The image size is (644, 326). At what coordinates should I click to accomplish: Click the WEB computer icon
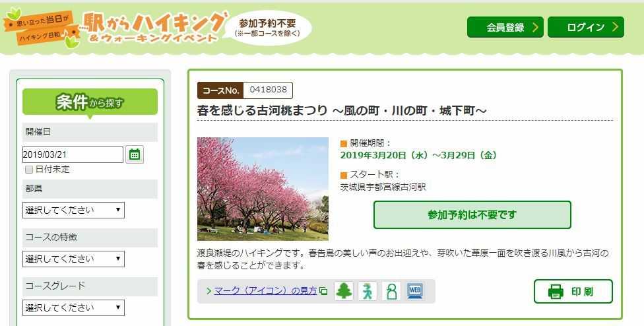point(415,291)
